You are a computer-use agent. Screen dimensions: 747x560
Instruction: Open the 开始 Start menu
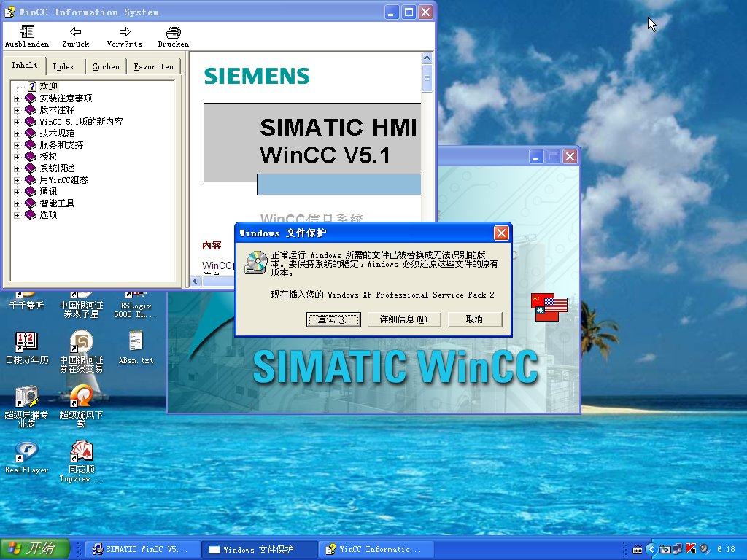[x=35, y=549]
